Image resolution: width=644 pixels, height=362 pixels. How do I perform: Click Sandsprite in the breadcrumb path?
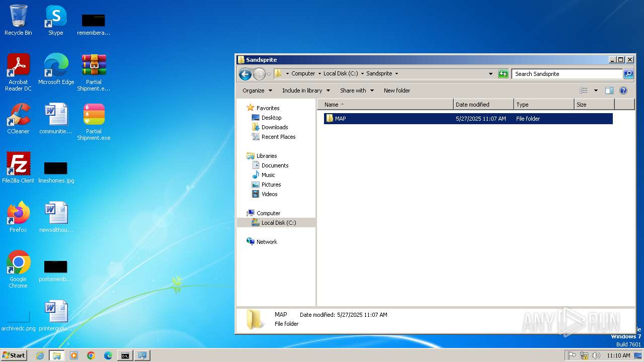click(x=379, y=73)
